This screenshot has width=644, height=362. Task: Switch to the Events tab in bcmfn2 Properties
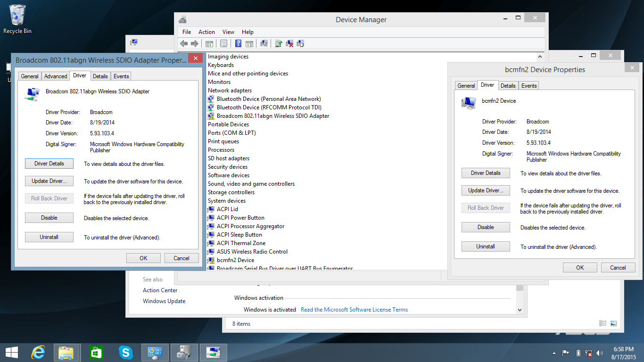(528, 85)
